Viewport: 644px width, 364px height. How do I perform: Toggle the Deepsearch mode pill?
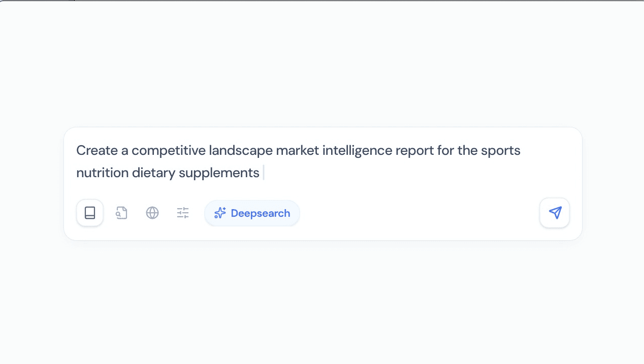pos(252,213)
